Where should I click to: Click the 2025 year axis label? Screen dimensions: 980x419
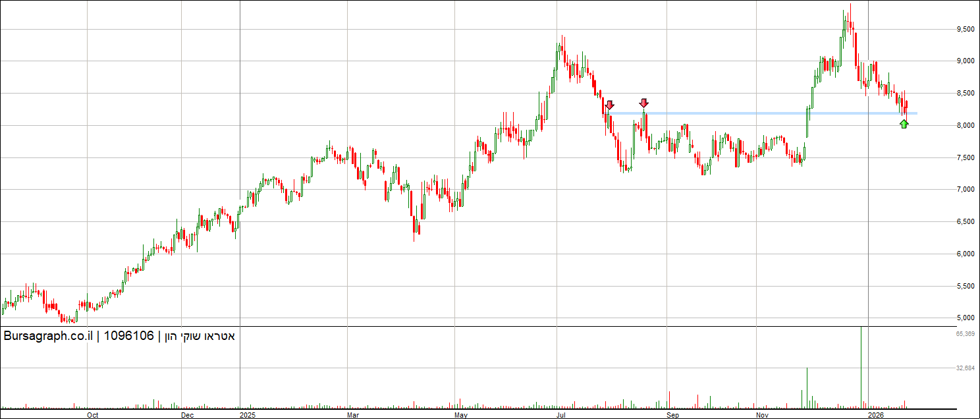tap(248, 415)
